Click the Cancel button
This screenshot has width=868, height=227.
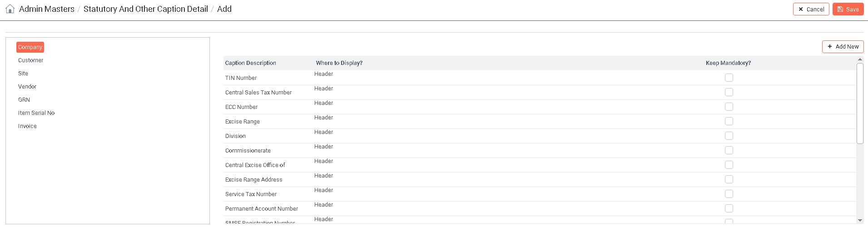click(811, 9)
